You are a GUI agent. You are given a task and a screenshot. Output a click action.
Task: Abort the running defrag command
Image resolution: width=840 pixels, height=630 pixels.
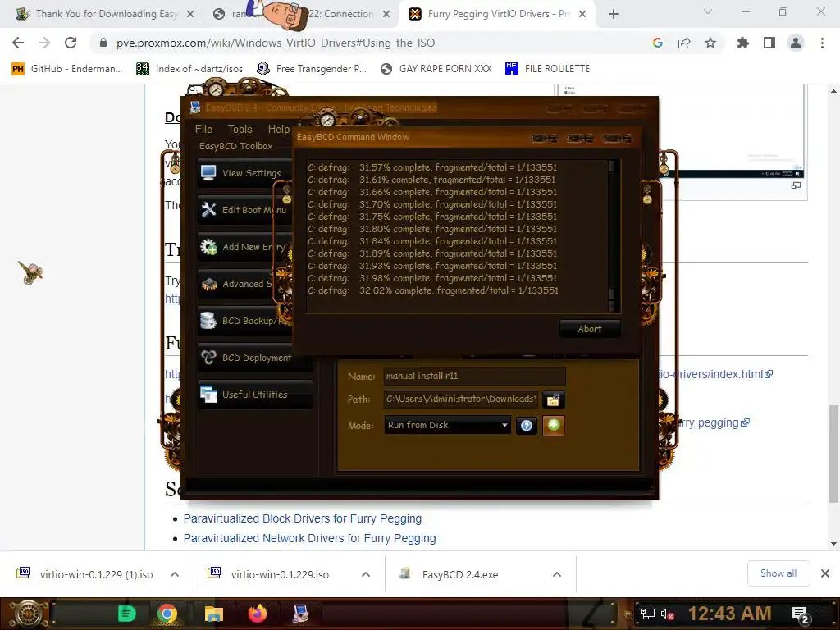pos(590,329)
